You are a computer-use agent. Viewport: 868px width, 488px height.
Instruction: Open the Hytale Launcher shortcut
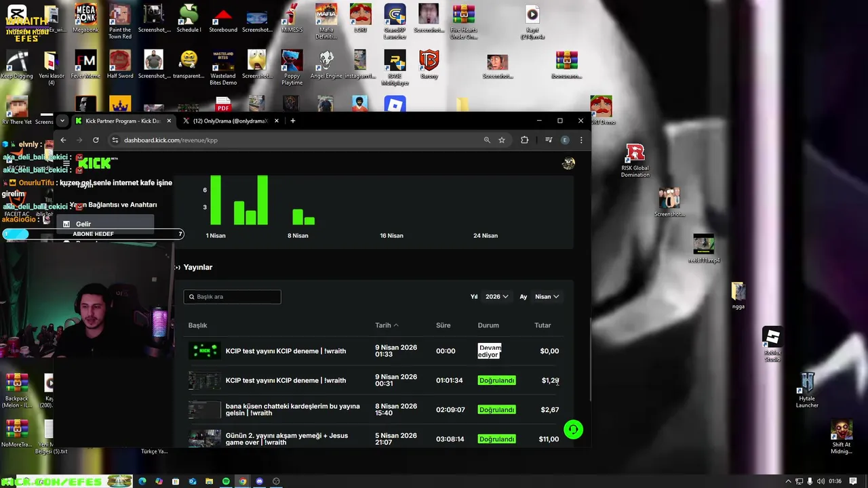tap(807, 390)
